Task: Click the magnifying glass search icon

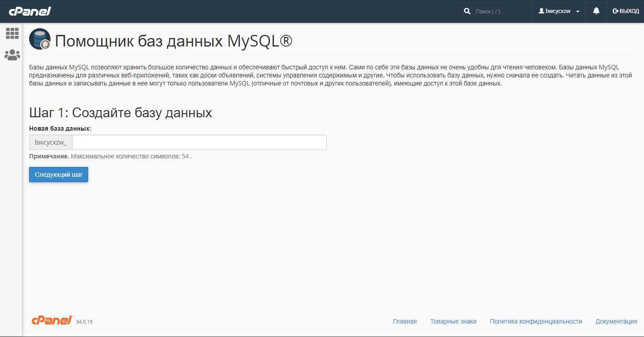Action: click(x=467, y=11)
